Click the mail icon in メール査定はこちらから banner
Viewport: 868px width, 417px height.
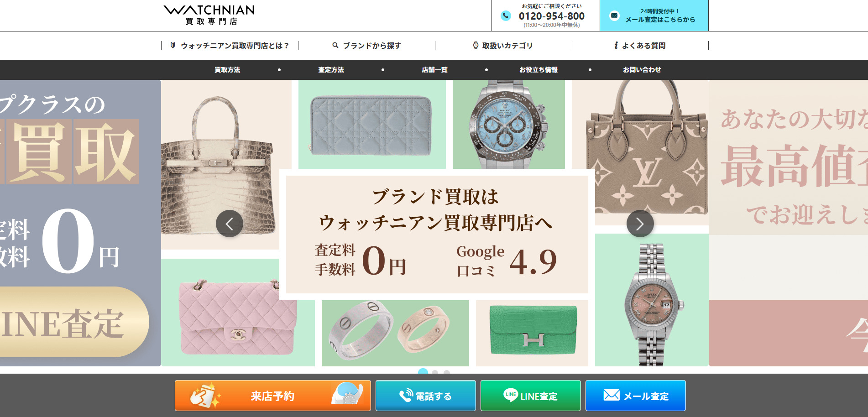point(614,16)
